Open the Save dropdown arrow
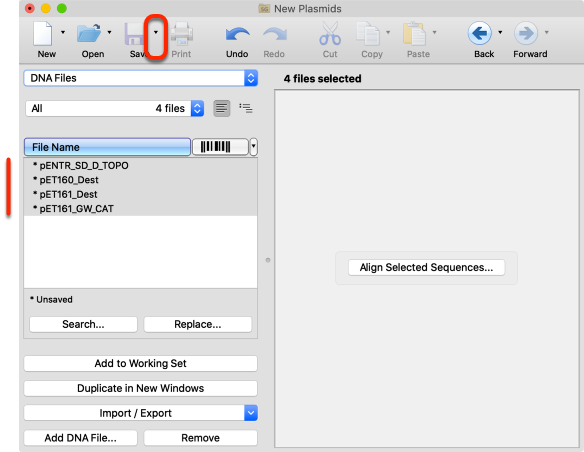The width and height of the screenshot is (584, 452). [x=156, y=32]
